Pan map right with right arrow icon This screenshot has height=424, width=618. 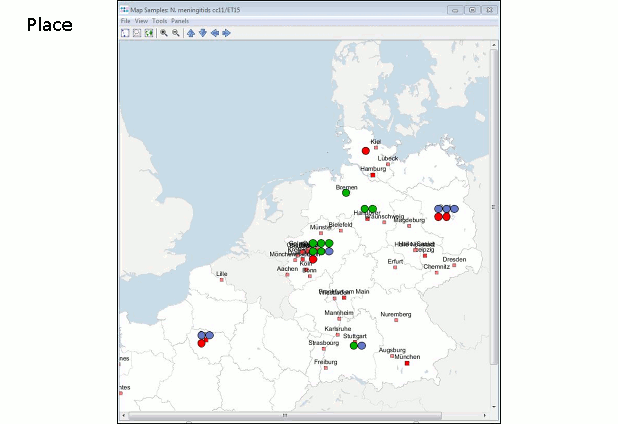point(226,33)
